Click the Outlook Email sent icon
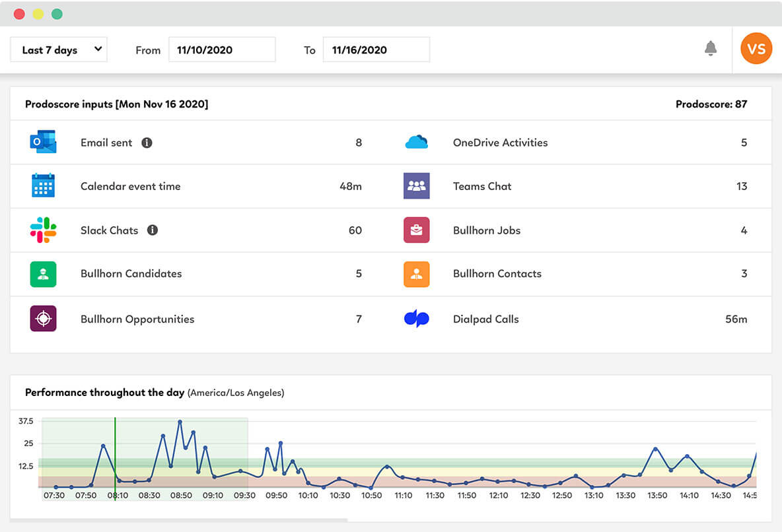This screenshot has height=532, width=782. point(44,142)
